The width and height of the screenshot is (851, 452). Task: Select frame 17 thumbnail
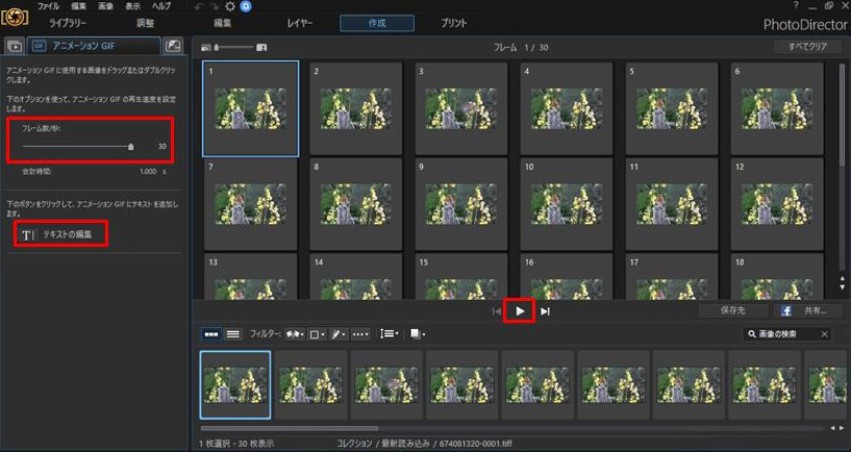click(671, 276)
